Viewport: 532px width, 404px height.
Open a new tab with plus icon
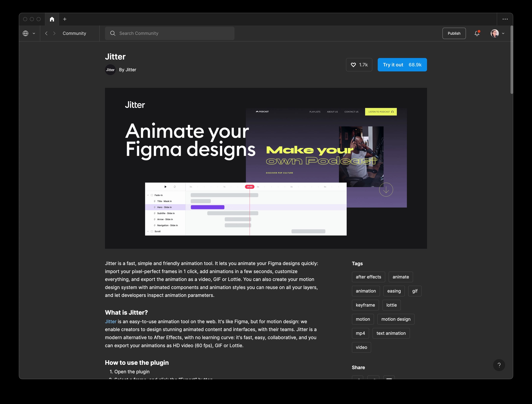(65, 19)
